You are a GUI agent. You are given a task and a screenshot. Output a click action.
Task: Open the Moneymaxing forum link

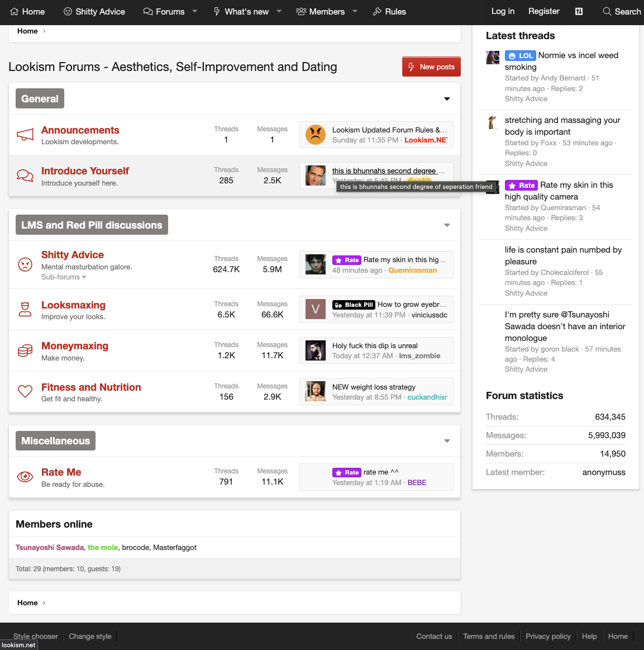coord(74,346)
